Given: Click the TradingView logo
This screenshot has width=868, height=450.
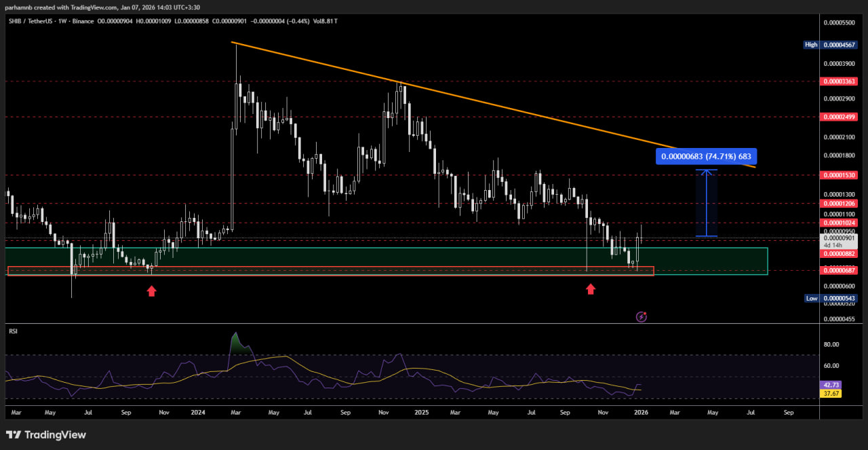Looking at the screenshot, I should [46, 434].
